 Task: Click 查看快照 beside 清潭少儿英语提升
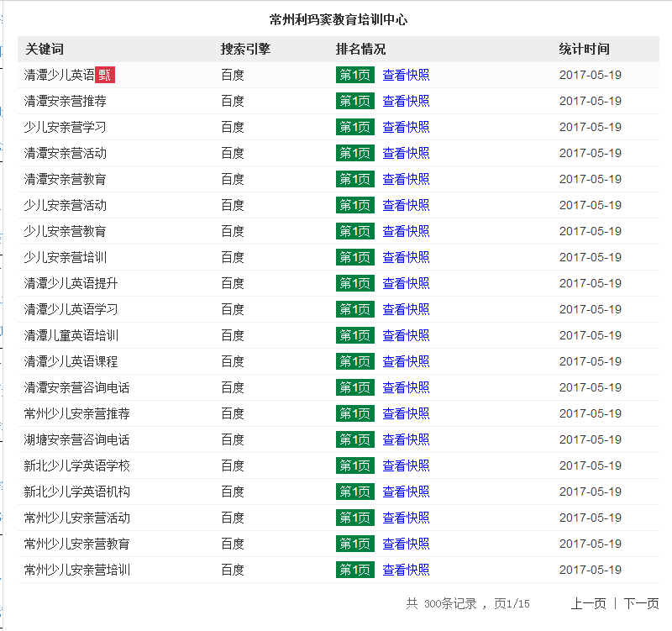pos(406,283)
